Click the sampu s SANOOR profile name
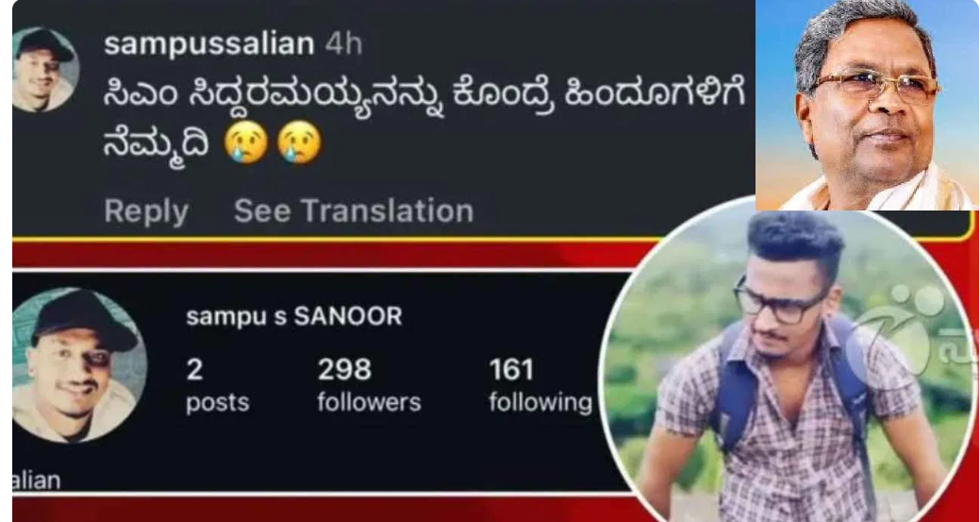This screenshot has height=522, width=980. point(293,316)
